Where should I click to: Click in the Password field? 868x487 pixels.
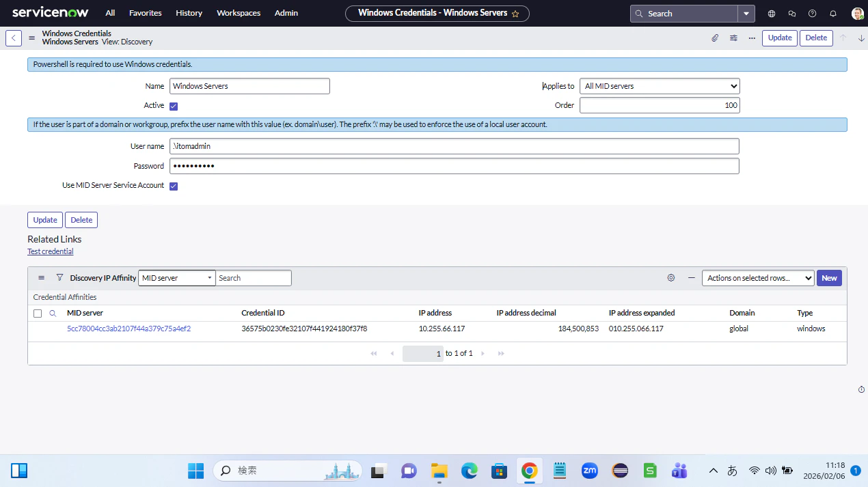[x=455, y=166]
